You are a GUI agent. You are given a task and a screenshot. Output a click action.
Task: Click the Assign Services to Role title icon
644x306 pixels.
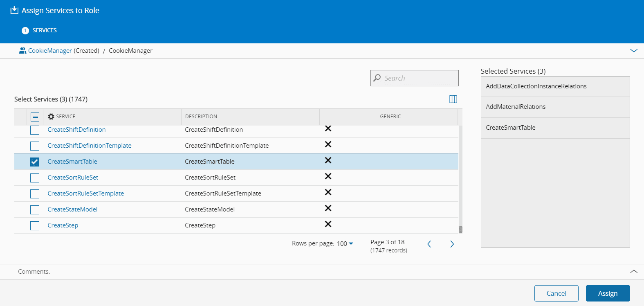[14, 10]
